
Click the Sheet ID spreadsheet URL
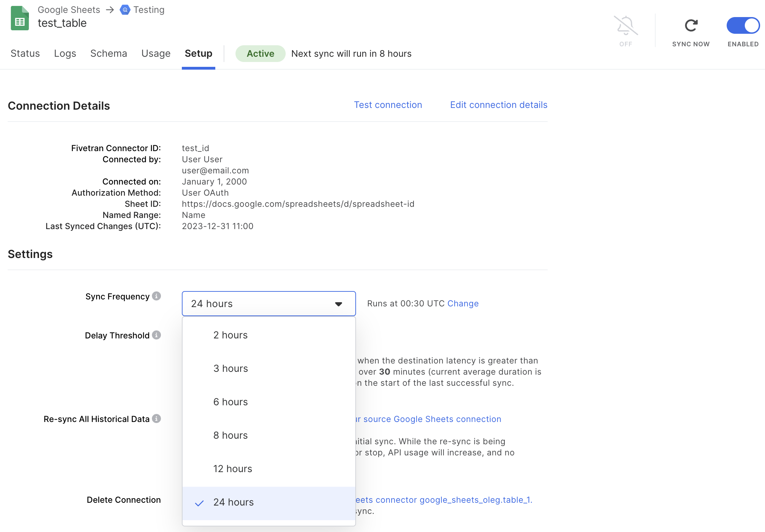tap(298, 204)
